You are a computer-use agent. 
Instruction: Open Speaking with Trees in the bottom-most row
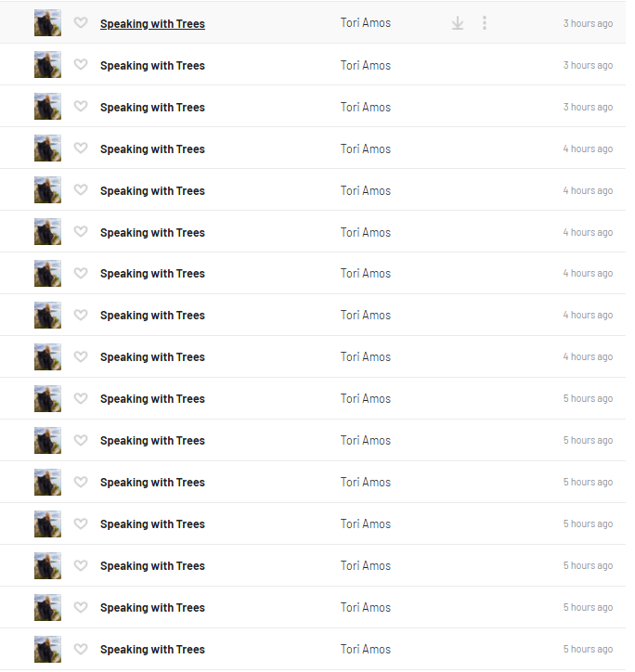tap(152, 650)
